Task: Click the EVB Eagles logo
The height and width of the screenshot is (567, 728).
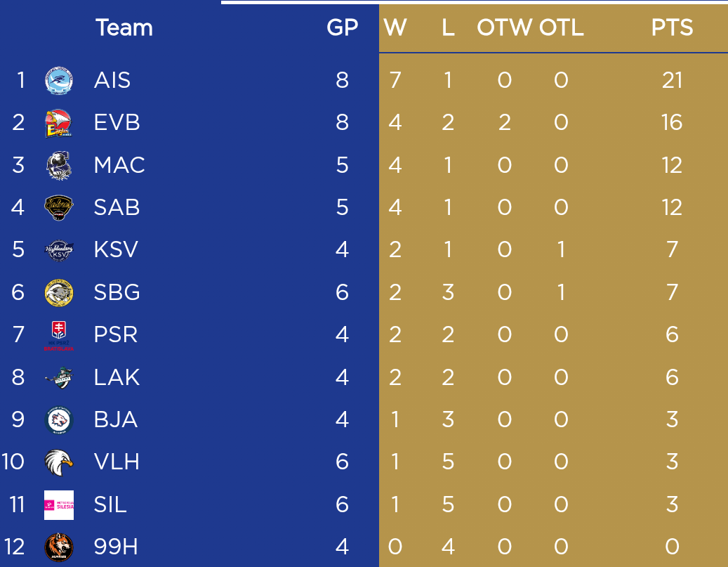Action: pyautogui.click(x=59, y=123)
